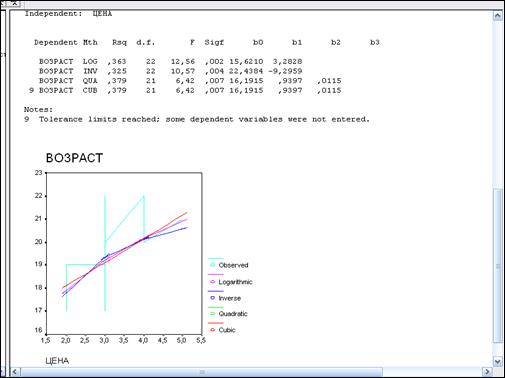The image size is (505, 378).
Task: Click the horizontal scrollbar thumb
Action: click(x=202, y=372)
